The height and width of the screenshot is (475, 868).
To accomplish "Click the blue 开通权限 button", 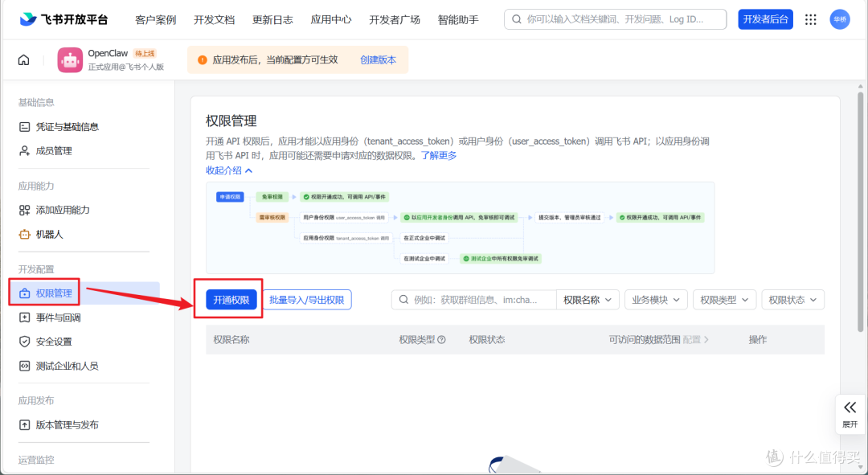I will [231, 300].
